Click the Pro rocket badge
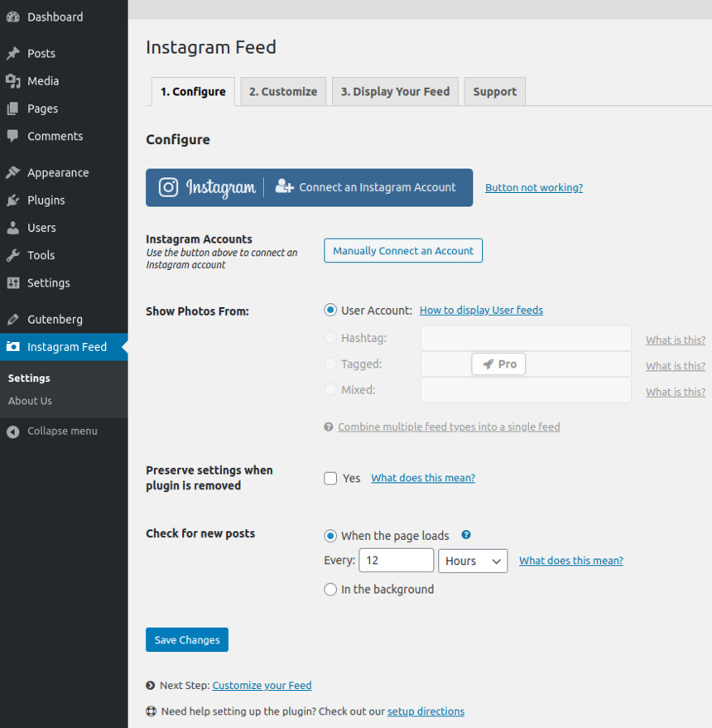The width and height of the screenshot is (712, 728). [498, 364]
